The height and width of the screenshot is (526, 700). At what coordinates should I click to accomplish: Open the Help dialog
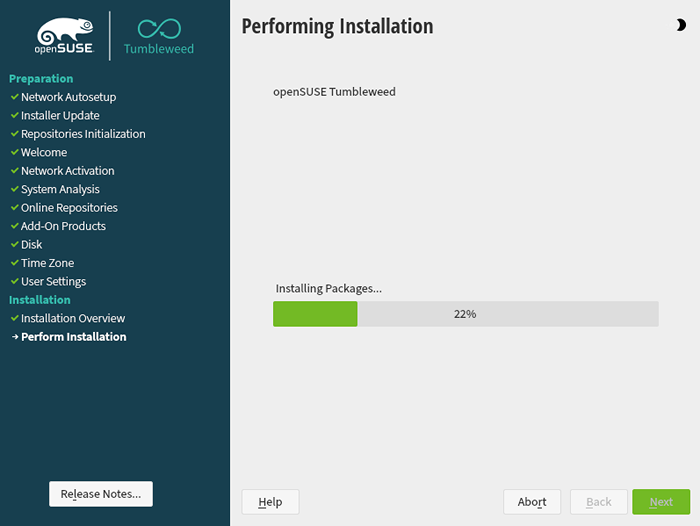tap(271, 502)
